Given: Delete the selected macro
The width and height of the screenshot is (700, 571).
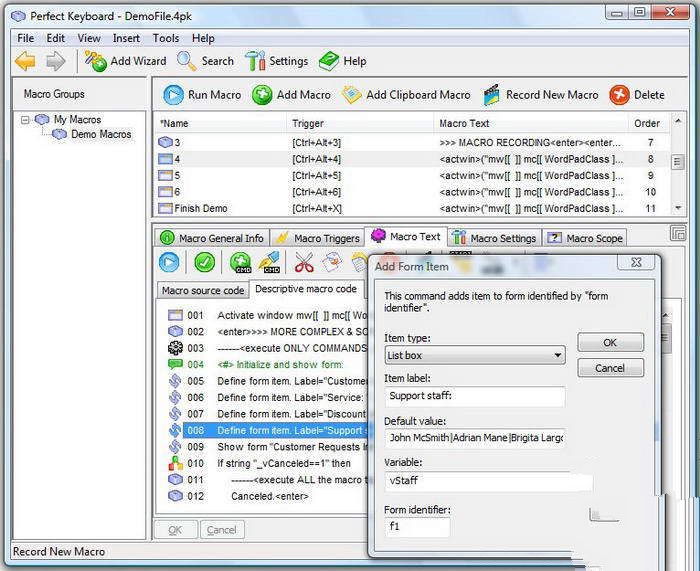Looking at the screenshot, I should (x=637, y=95).
